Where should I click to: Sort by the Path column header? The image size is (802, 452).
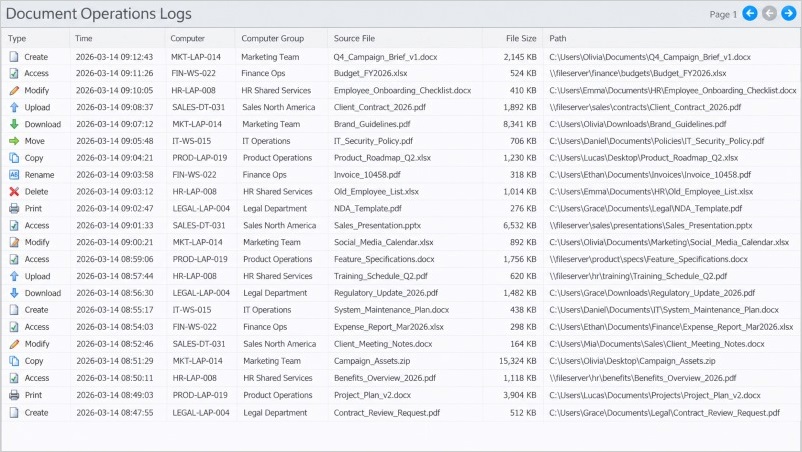[x=558, y=38]
